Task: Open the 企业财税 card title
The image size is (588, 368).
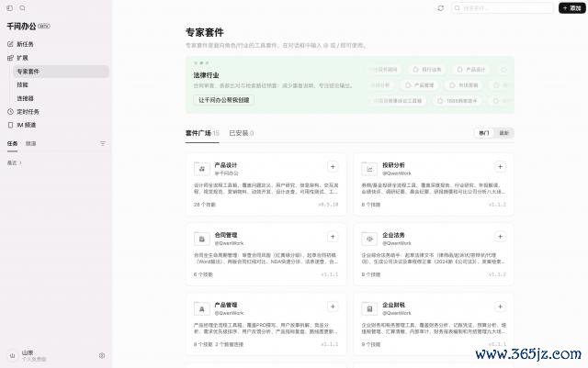Action: pyautogui.click(x=393, y=305)
